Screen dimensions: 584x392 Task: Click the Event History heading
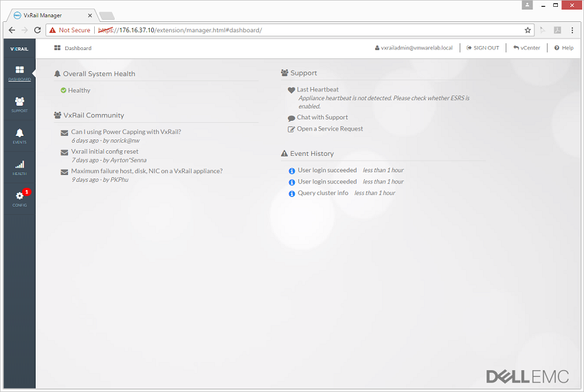pyautogui.click(x=312, y=153)
